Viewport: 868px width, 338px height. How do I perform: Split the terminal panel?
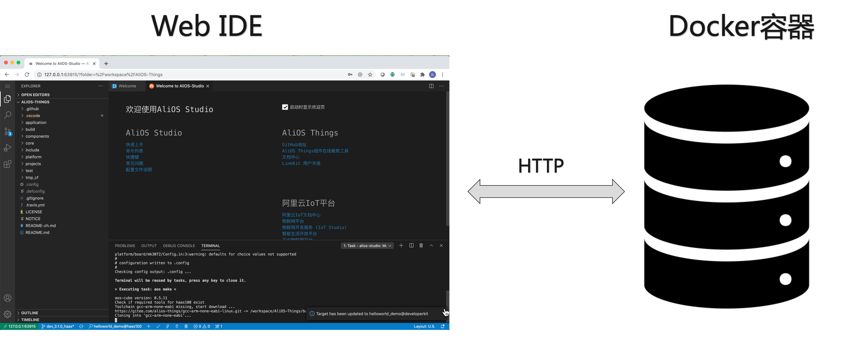click(x=412, y=246)
